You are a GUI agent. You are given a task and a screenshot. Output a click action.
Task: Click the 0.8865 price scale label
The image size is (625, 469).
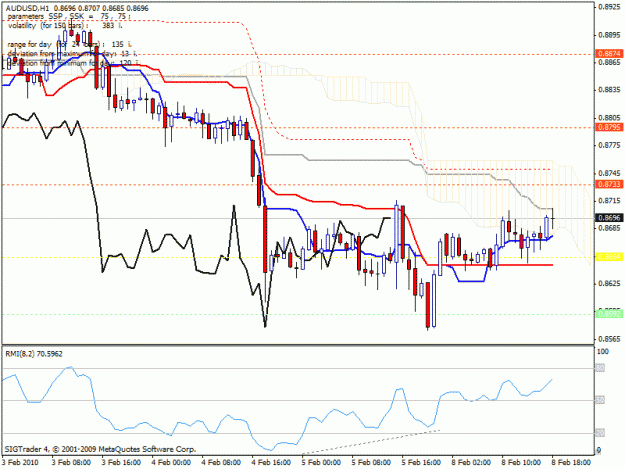click(609, 62)
